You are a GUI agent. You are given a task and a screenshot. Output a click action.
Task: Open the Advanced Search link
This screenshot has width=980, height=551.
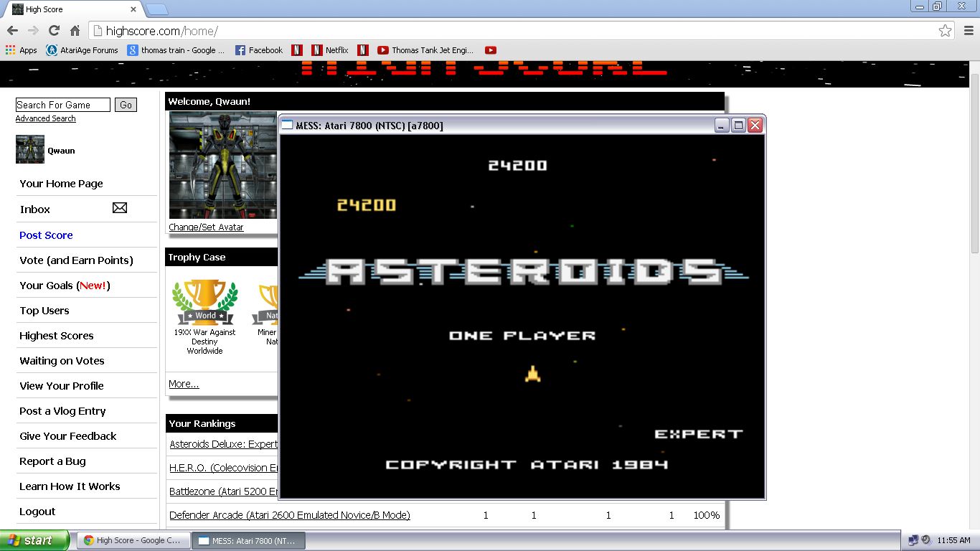[45, 118]
